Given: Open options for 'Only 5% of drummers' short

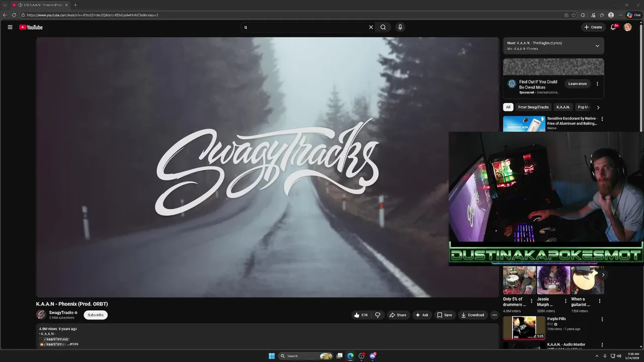Looking at the screenshot, I should coord(531,301).
